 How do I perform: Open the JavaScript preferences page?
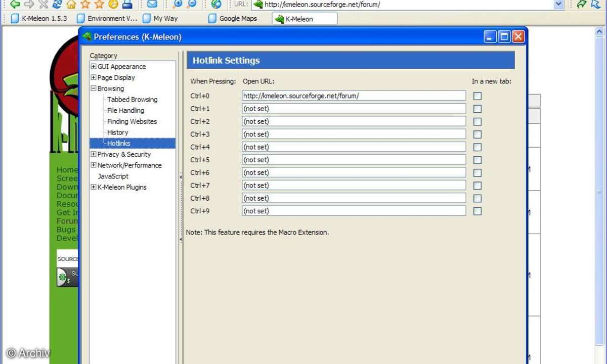113,176
